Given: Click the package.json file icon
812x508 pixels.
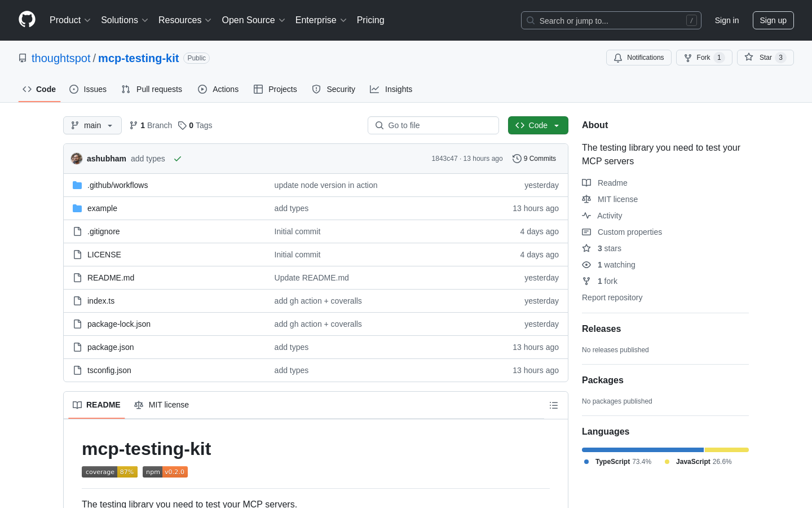Looking at the screenshot, I should (77, 347).
